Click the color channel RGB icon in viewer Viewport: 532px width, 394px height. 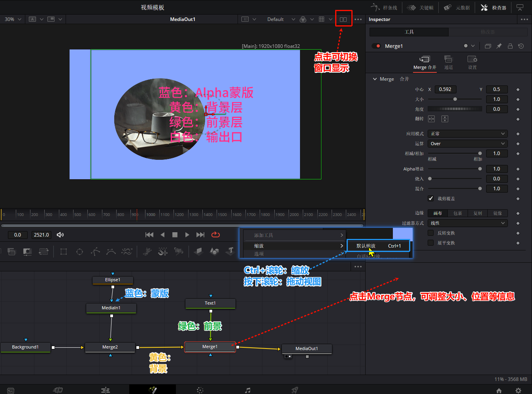[303, 19]
